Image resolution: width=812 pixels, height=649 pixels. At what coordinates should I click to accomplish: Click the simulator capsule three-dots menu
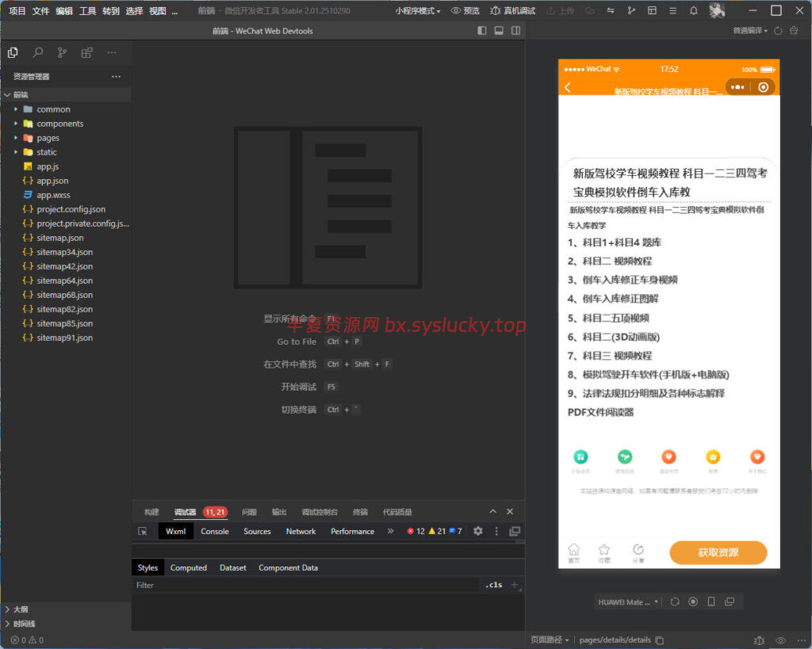pyautogui.click(x=737, y=87)
